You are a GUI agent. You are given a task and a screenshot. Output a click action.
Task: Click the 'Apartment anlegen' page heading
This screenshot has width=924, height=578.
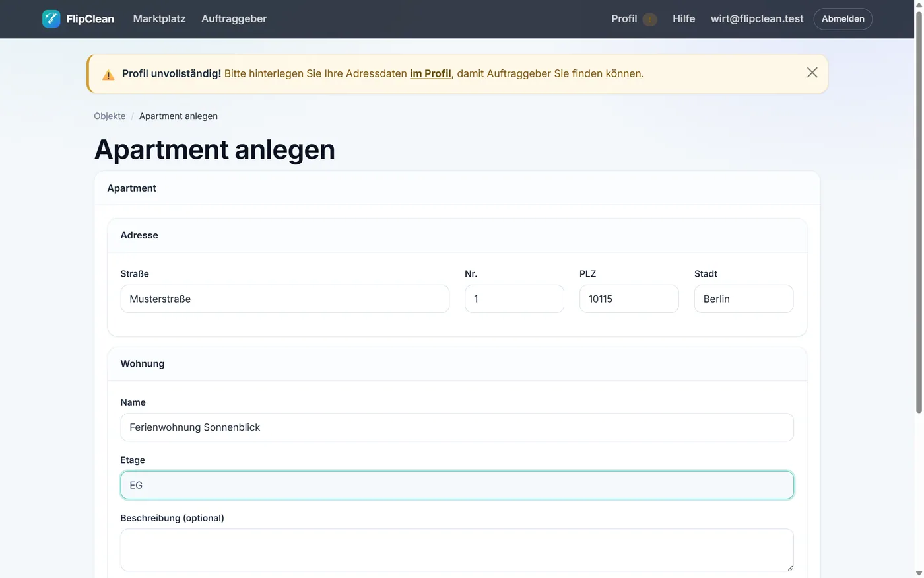tap(214, 149)
